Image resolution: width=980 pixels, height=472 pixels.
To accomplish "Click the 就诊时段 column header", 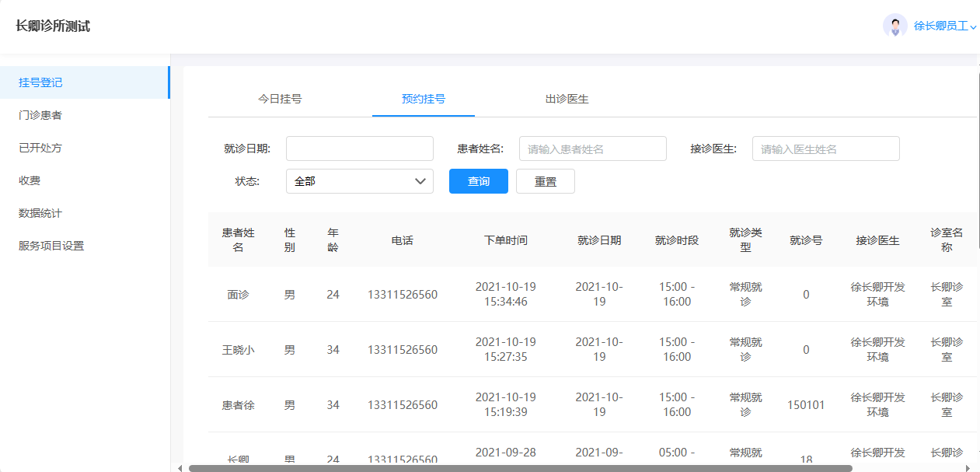I will coord(677,240).
